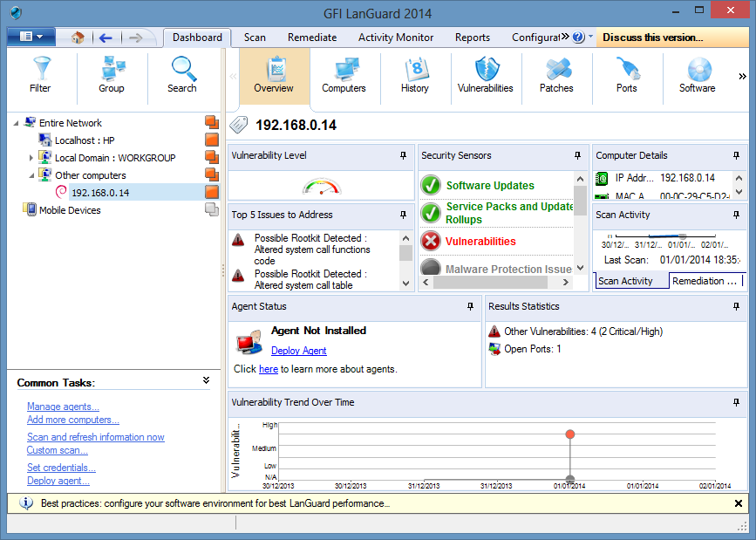Image resolution: width=756 pixels, height=540 pixels.
Task: Open the Manage agents link
Action: point(63,407)
